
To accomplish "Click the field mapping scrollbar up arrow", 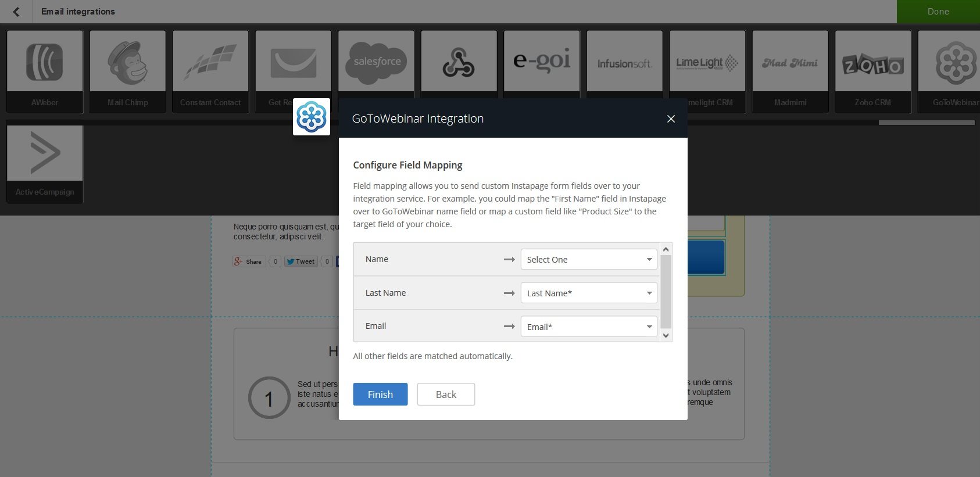I will coord(666,249).
